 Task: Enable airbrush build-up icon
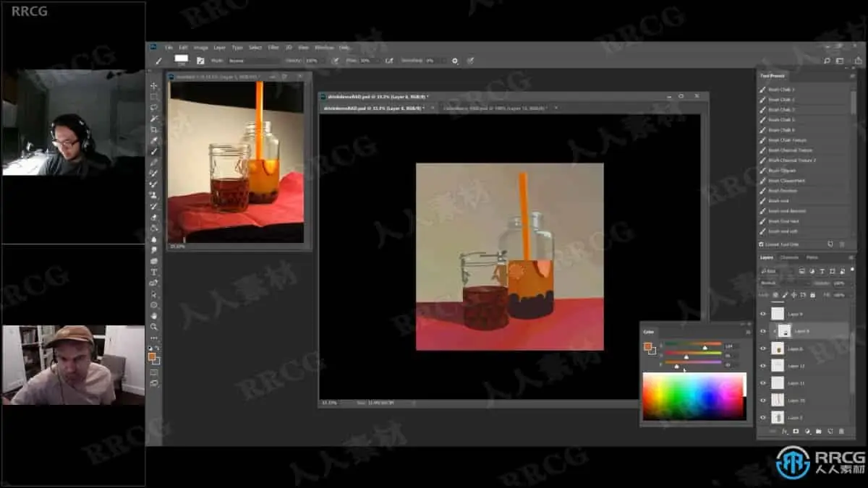point(389,61)
